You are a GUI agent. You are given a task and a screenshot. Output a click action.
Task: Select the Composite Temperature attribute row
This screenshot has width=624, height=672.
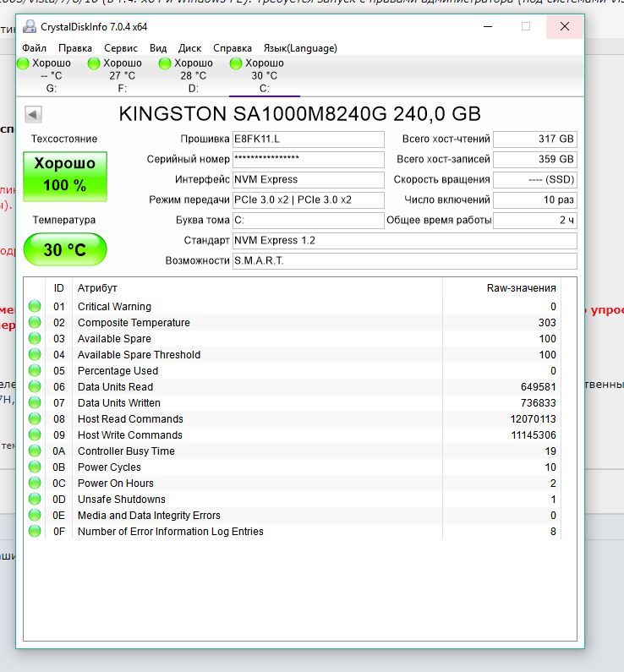point(293,322)
